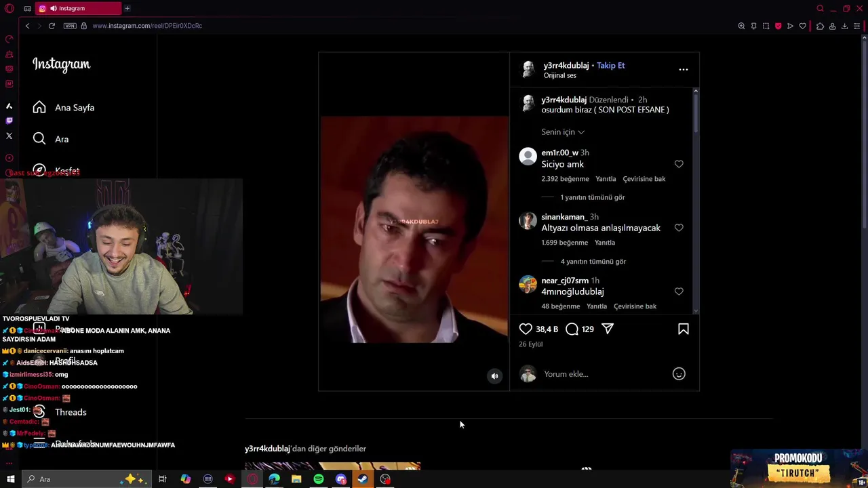The image size is (868, 488).
Task: Open Ana Sayfa in Instagram sidebar
Action: pyautogui.click(x=64, y=108)
